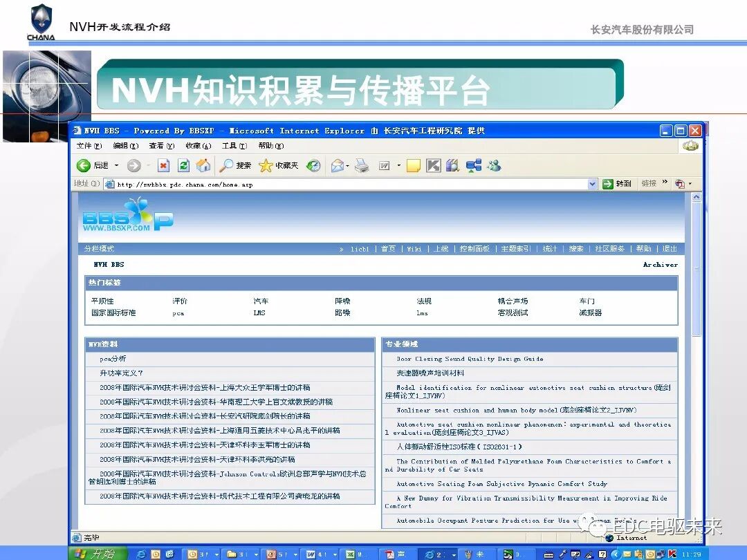This screenshot has height=560, width=747.
Task: Open the 编辑(E) menu
Action: [x=126, y=146]
